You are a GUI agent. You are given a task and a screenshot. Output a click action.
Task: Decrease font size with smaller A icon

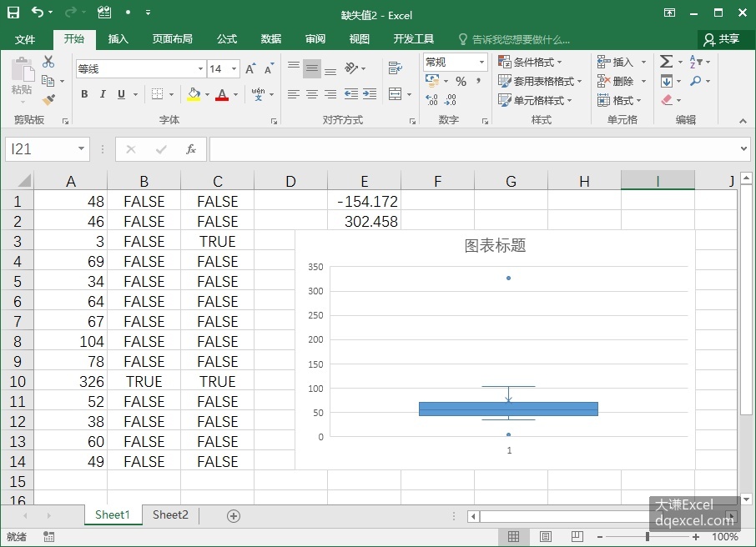click(269, 69)
